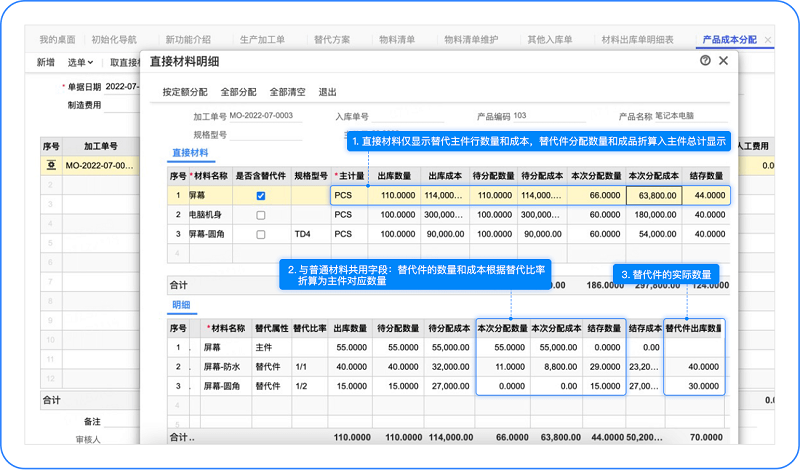Image resolution: width=800 pixels, height=470 pixels.
Task: Click 本次分配成本 cell 63,800.00
Action: 654,195
